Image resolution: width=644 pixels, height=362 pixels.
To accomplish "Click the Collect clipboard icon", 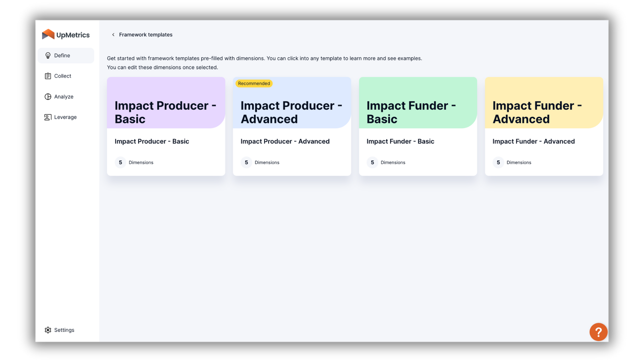I will coord(48,76).
